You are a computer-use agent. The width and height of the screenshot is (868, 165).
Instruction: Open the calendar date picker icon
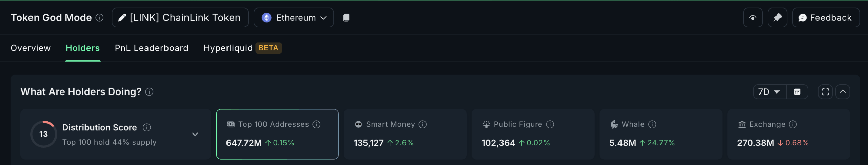click(797, 92)
